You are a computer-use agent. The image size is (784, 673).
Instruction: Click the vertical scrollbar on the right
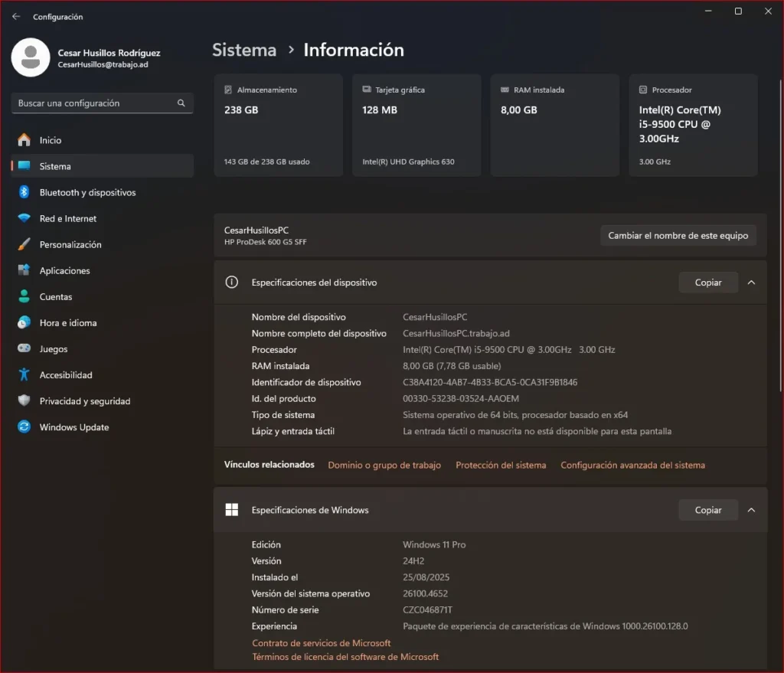[780, 235]
